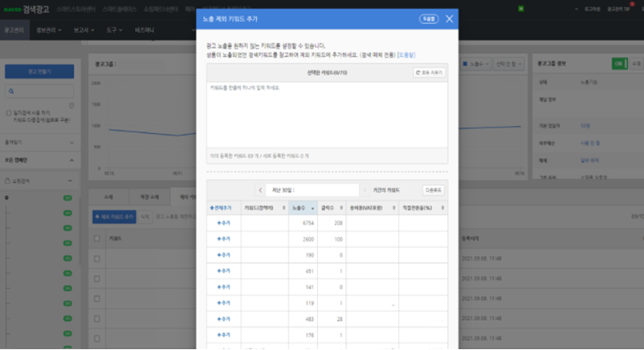Screen dimensions: 644x350
Task: Select the 비즈머니 menu item
Action: point(144,30)
